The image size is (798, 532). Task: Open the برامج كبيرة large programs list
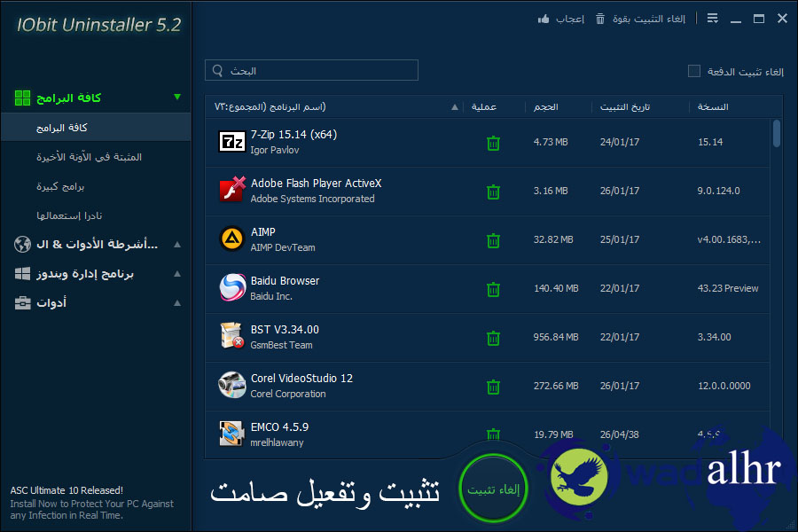point(60,186)
